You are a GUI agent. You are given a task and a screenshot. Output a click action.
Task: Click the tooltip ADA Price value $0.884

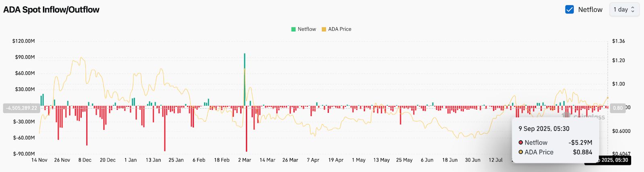click(582, 152)
